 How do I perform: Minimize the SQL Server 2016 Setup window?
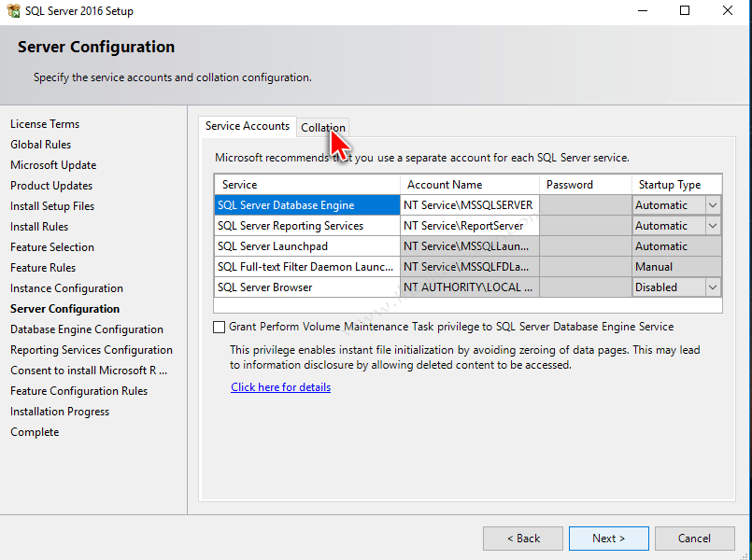[x=643, y=10]
